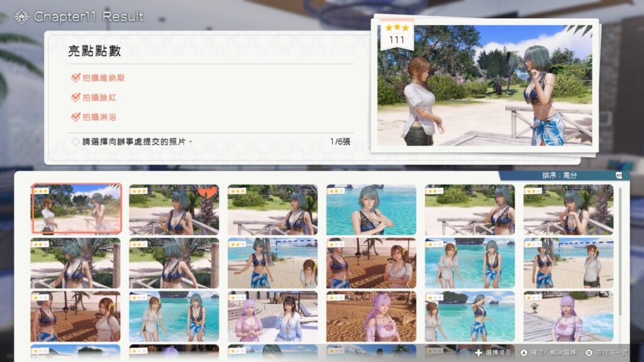Click the 亮點點數 heading
This screenshot has height=362, width=644.
coord(94,51)
